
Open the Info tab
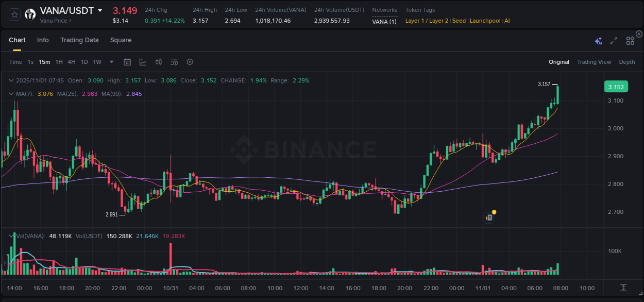[43, 40]
